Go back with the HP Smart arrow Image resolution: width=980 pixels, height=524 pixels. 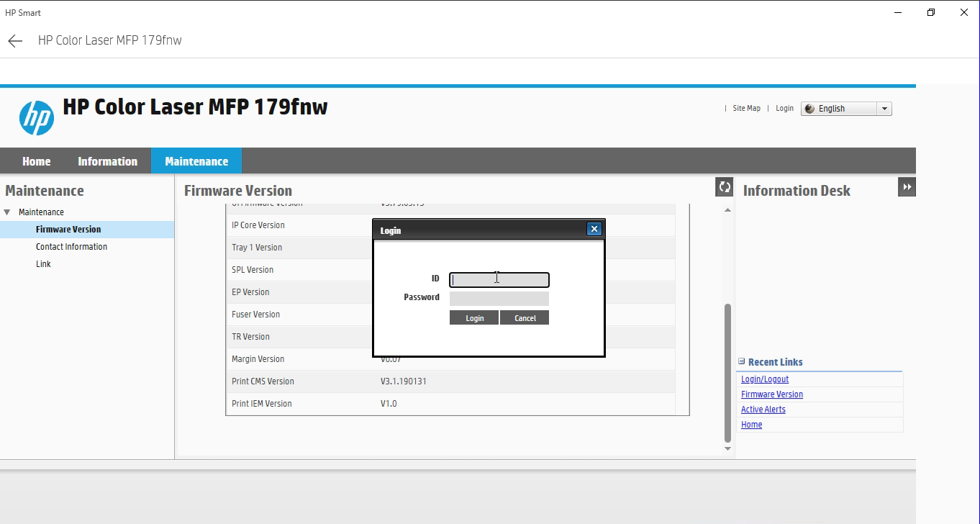point(15,41)
